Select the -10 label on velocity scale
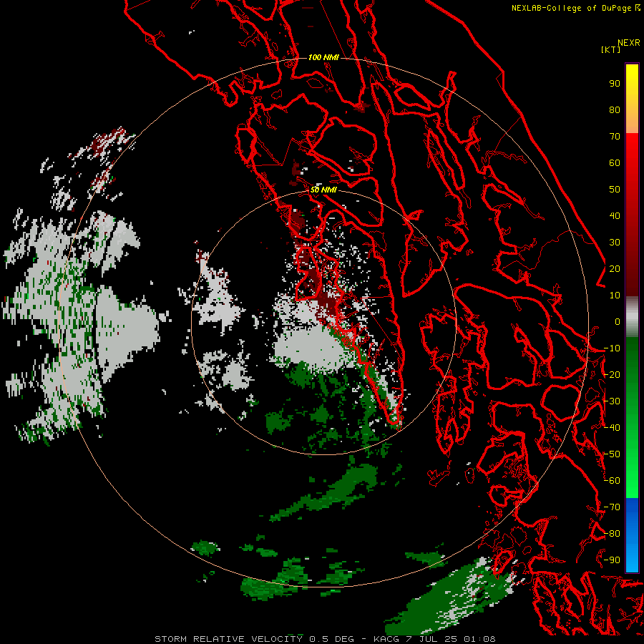644x644 pixels. 612,348
